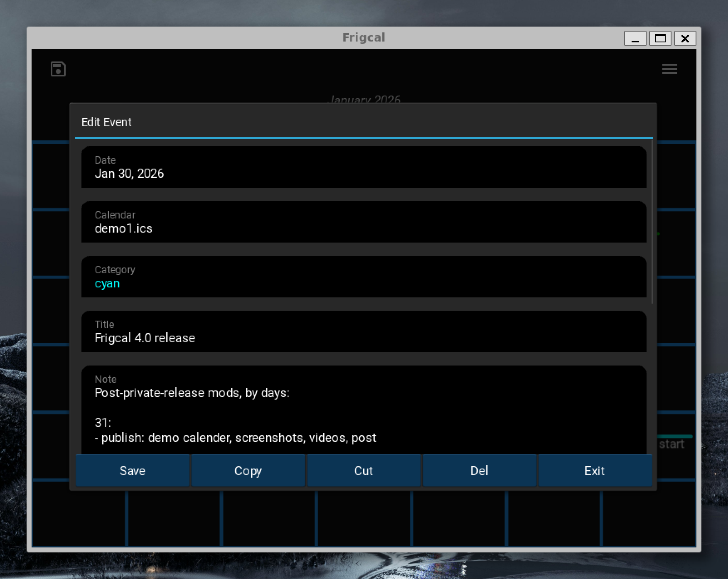The height and width of the screenshot is (579, 728).
Task: Click the dialog's vertical scrollbar
Action: point(652,221)
